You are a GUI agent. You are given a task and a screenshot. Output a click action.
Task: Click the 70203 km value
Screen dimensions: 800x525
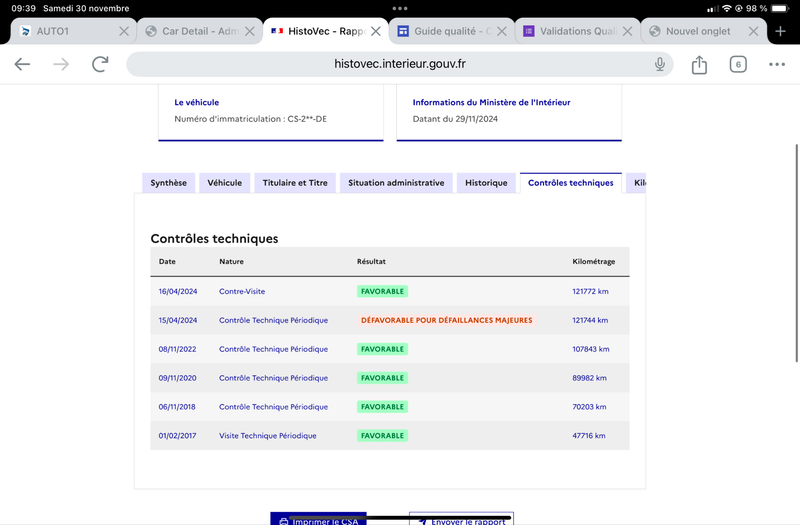coord(589,407)
